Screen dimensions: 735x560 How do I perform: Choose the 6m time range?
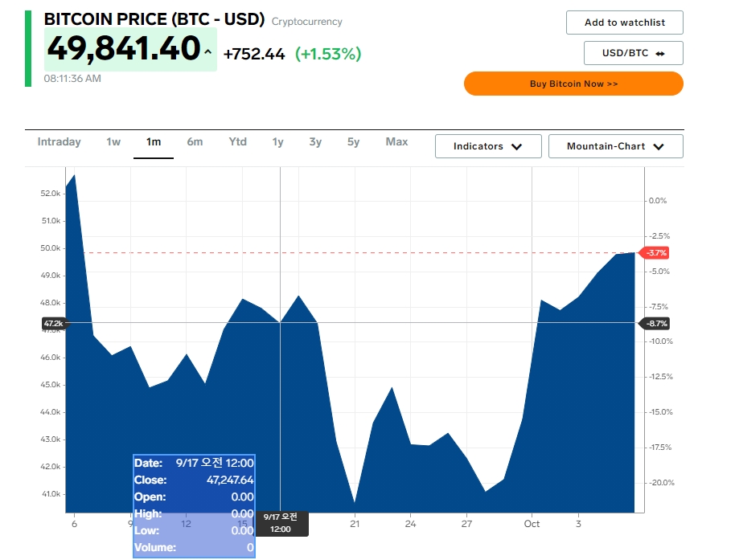pos(195,142)
